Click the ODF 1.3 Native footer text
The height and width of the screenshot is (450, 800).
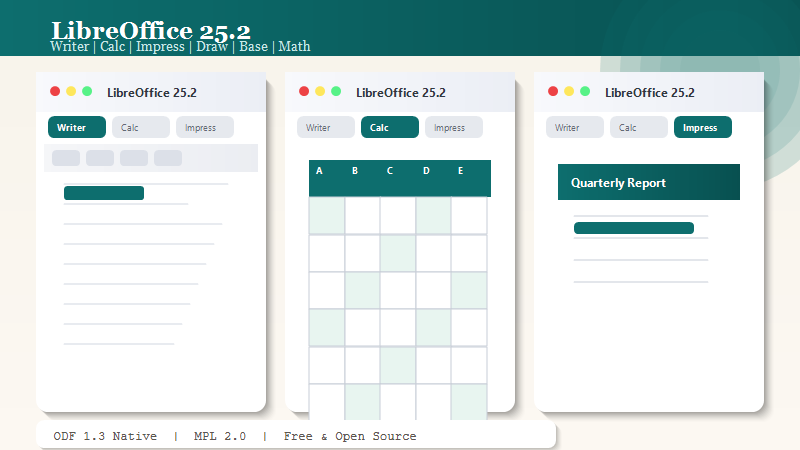pyautogui.click(x=105, y=436)
